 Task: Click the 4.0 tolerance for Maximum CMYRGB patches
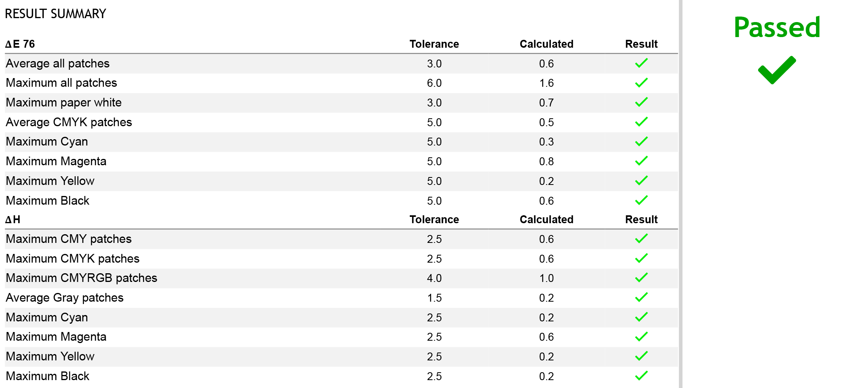[434, 278]
